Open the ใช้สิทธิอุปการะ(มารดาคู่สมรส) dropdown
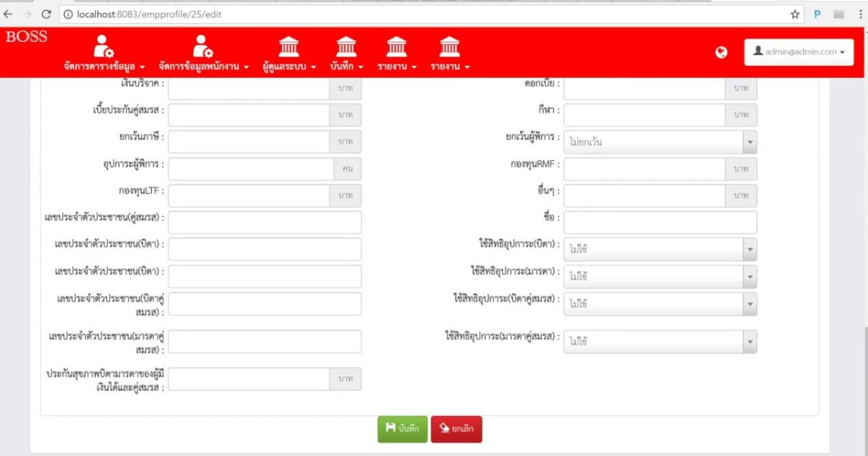 pos(660,342)
